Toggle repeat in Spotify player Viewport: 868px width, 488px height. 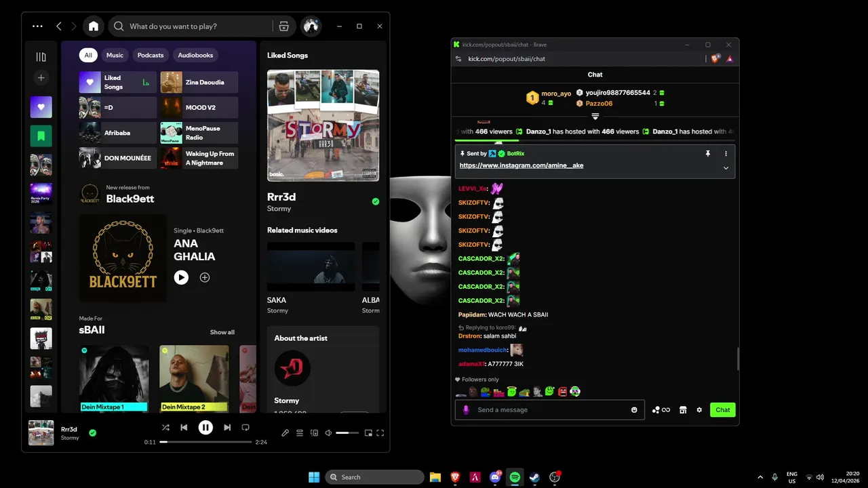pos(245,428)
